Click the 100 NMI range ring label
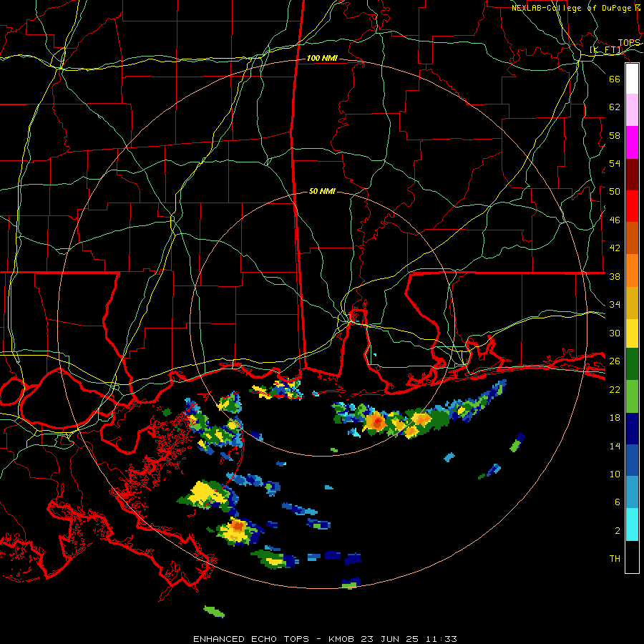 click(x=322, y=58)
